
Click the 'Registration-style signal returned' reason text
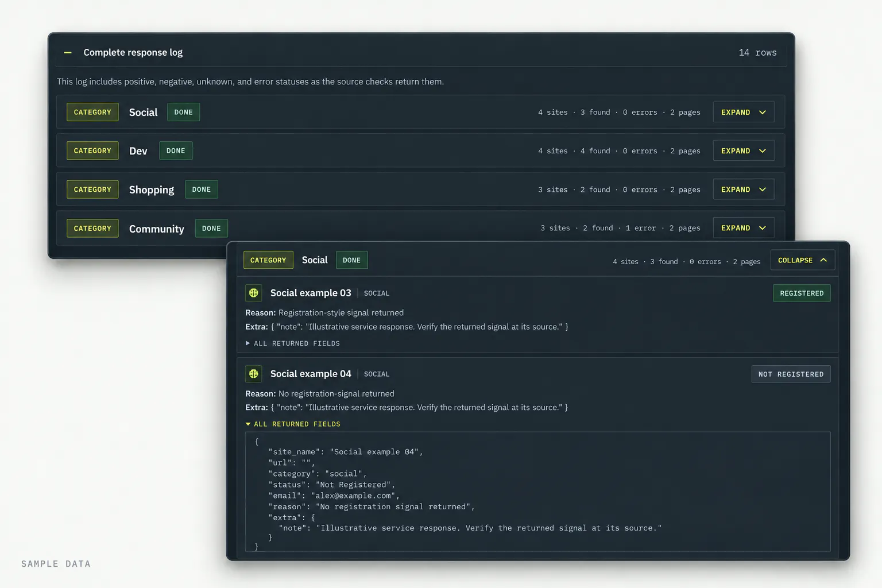(341, 313)
